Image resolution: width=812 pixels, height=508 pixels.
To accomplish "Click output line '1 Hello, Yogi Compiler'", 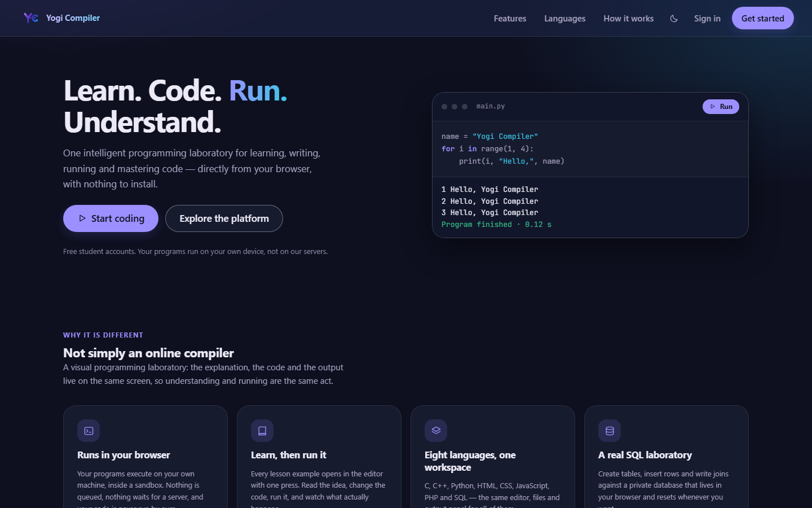I will (x=489, y=190).
